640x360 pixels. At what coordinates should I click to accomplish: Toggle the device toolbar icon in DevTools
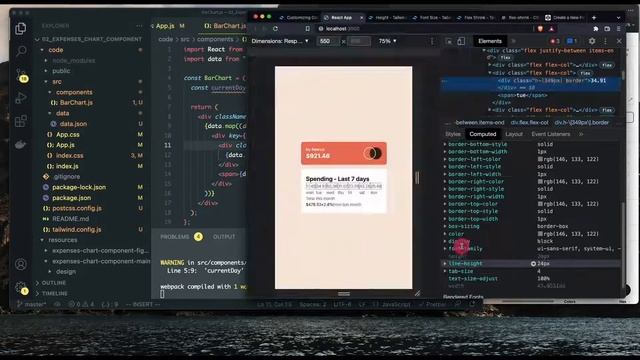click(x=461, y=41)
